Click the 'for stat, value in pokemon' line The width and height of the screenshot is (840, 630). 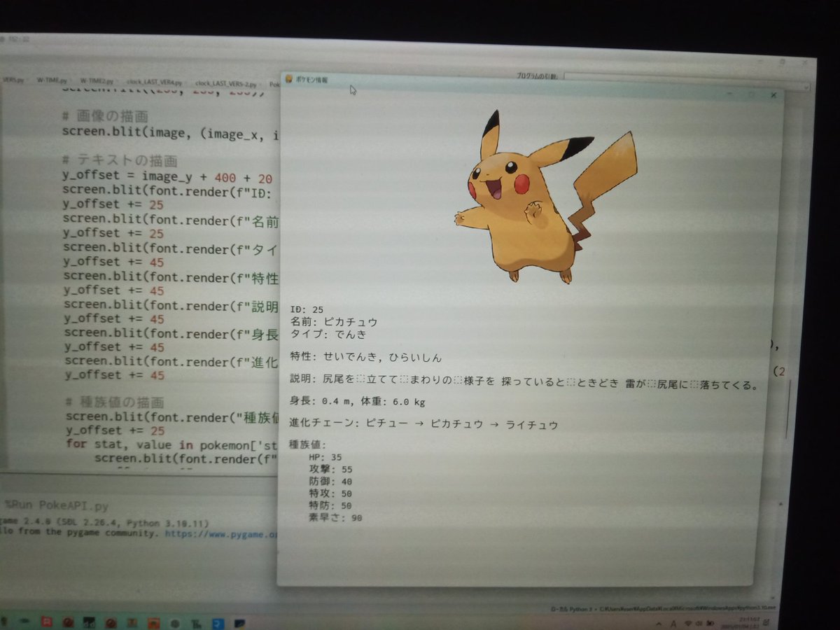click(x=172, y=445)
